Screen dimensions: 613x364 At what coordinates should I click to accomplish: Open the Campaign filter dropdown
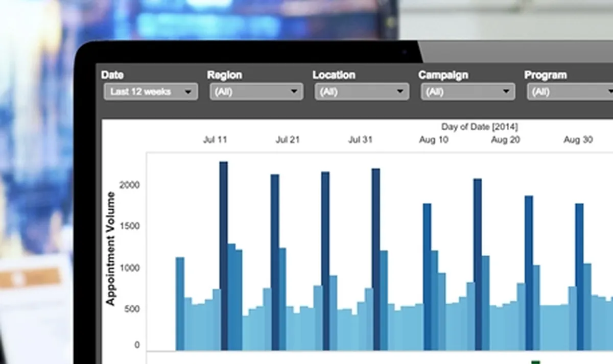click(x=467, y=92)
